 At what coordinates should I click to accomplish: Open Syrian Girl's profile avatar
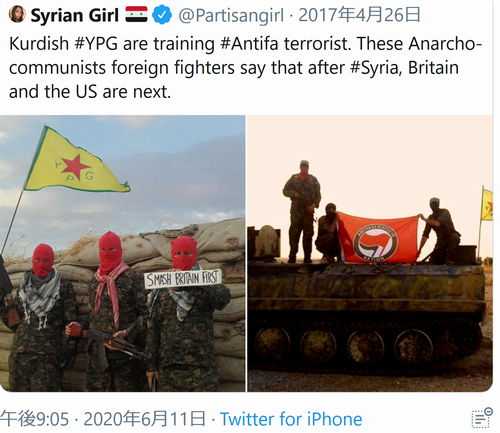(17, 15)
